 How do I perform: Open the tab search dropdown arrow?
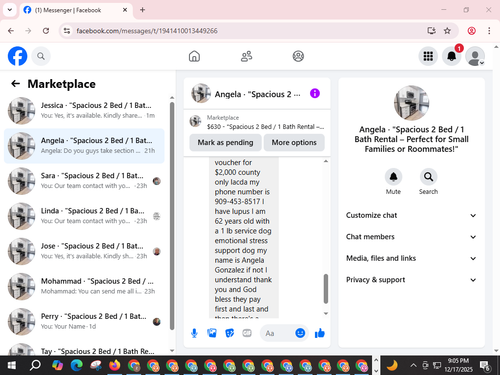click(10, 10)
